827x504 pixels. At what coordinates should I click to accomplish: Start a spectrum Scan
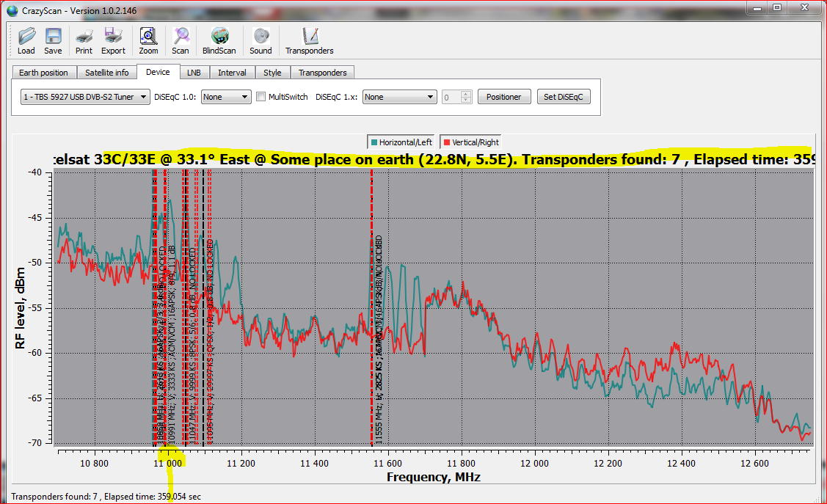181,37
